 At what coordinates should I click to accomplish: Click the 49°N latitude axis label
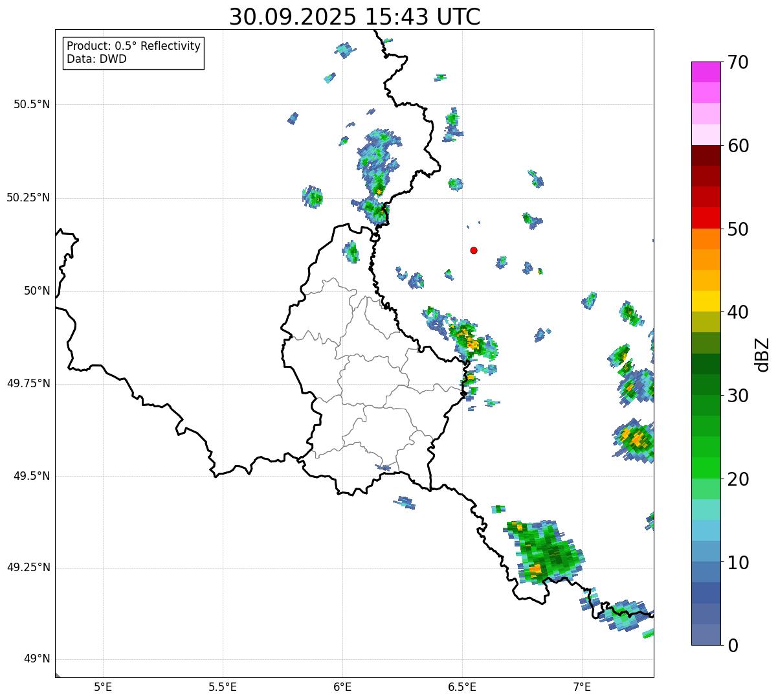click(36, 659)
